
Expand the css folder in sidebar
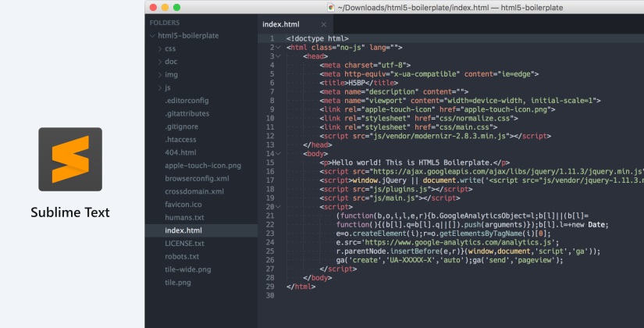point(159,49)
